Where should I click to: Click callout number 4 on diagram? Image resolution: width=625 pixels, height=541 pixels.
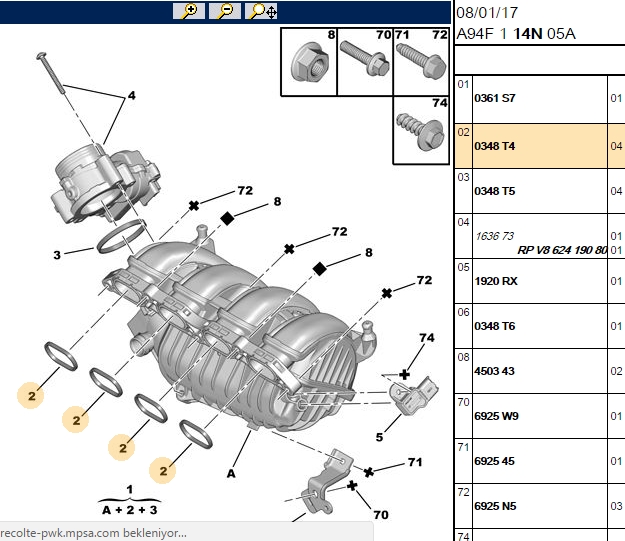point(132,96)
